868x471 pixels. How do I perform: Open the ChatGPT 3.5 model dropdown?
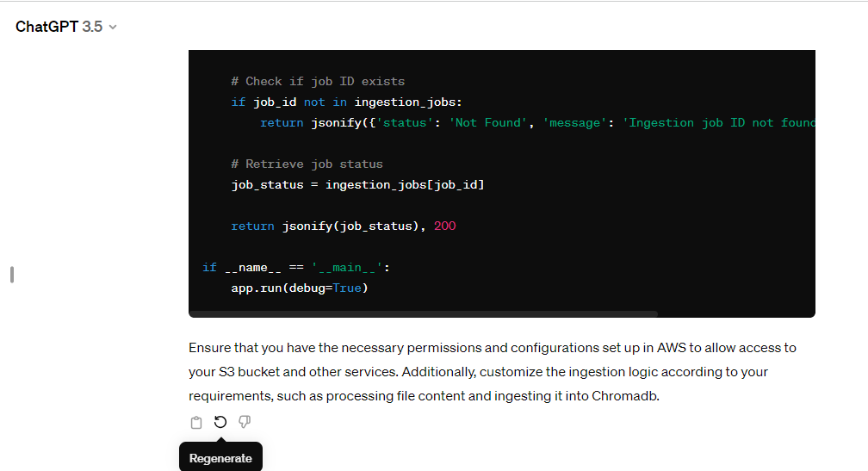(x=65, y=27)
